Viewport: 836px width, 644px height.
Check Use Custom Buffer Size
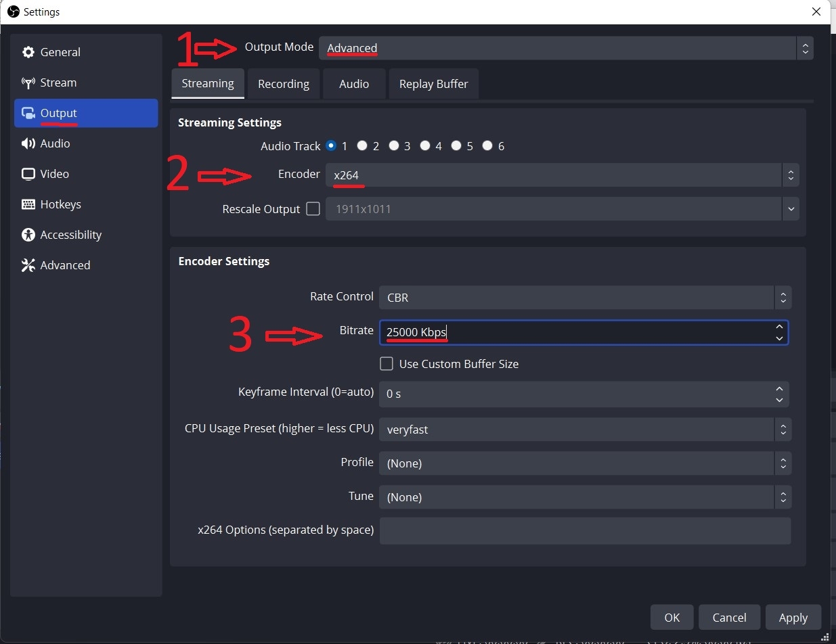click(x=387, y=364)
